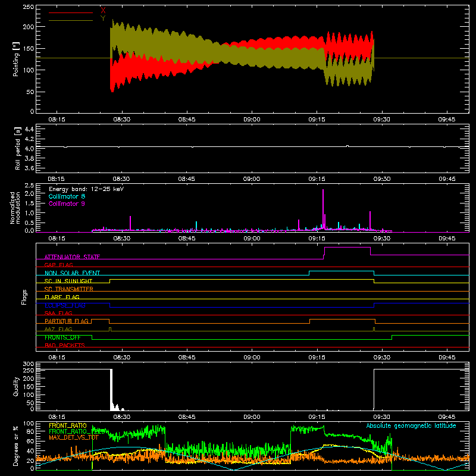The height and width of the screenshot is (476, 476).
Task: Select 'Absolute geomagnetic latitude' label
Action: 411,426
